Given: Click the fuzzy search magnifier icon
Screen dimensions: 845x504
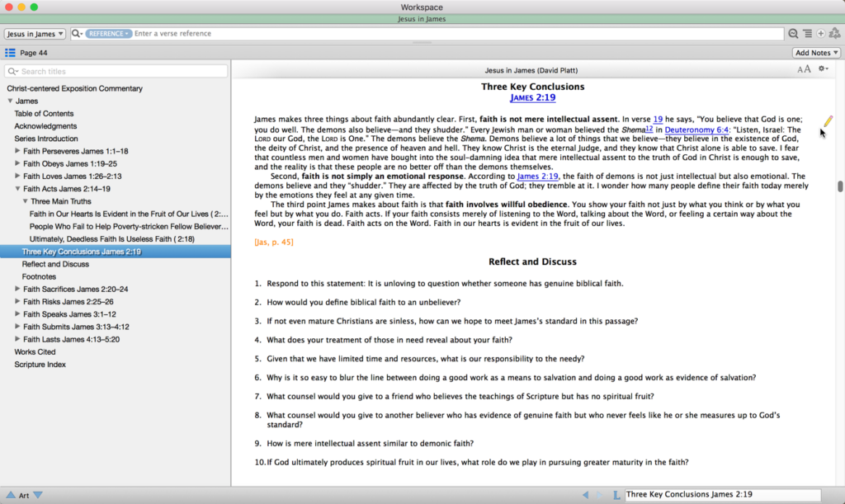Looking at the screenshot, I should pyautogui.click(x=793, y=33).
